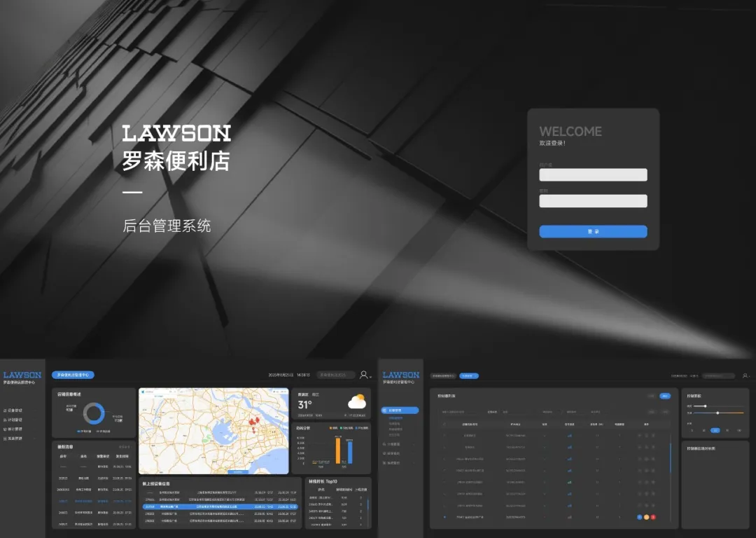Click the 31° temperature reading

pyautogui.click(x=304, y=404)
